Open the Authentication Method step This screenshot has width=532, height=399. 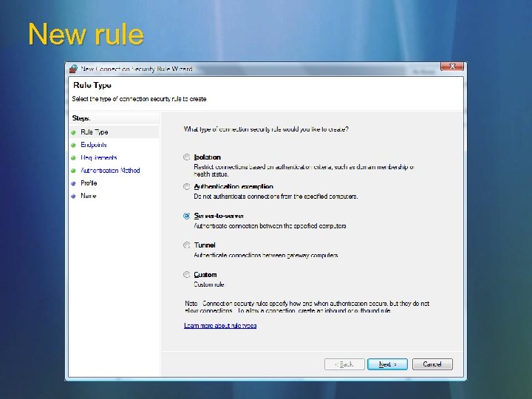(x=110, y=171)
